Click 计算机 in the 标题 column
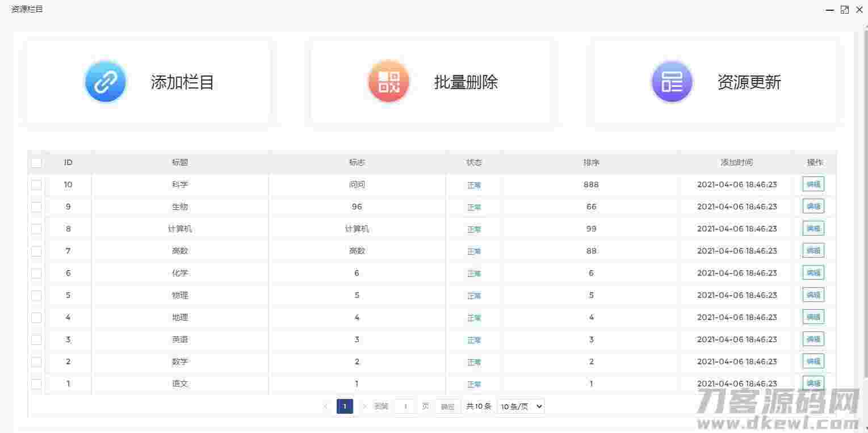 180,229
